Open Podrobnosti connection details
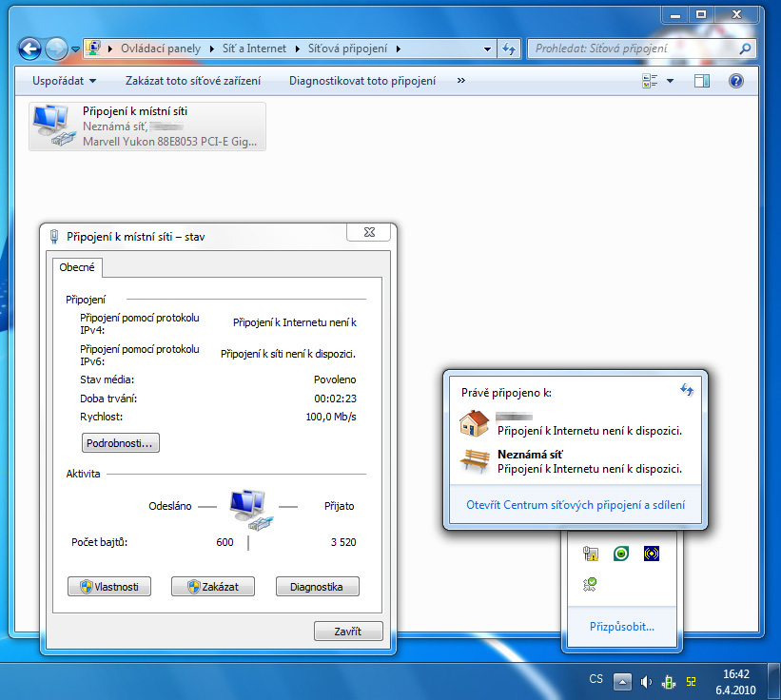 (120, 442)
